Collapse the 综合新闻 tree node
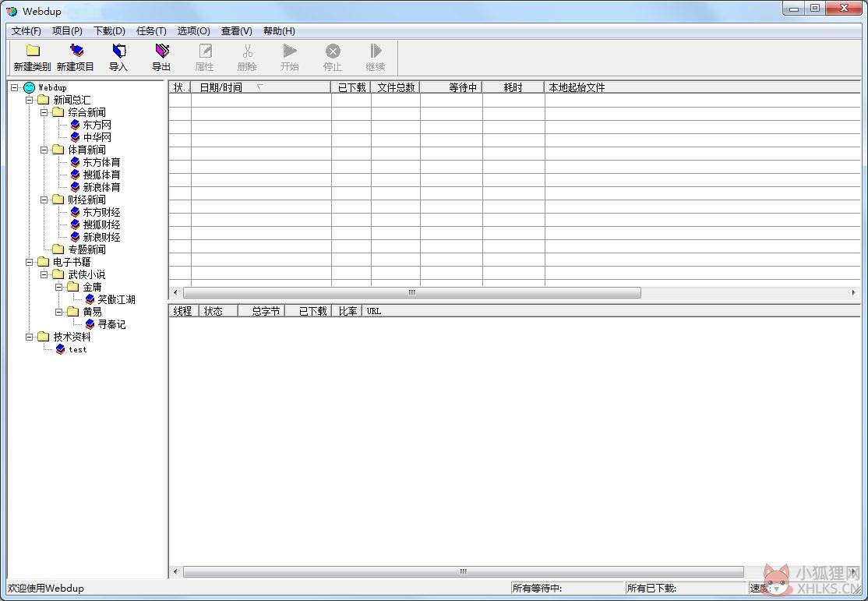Image resolution: width=868 pixels, height=601 pixels. point(44,112)
